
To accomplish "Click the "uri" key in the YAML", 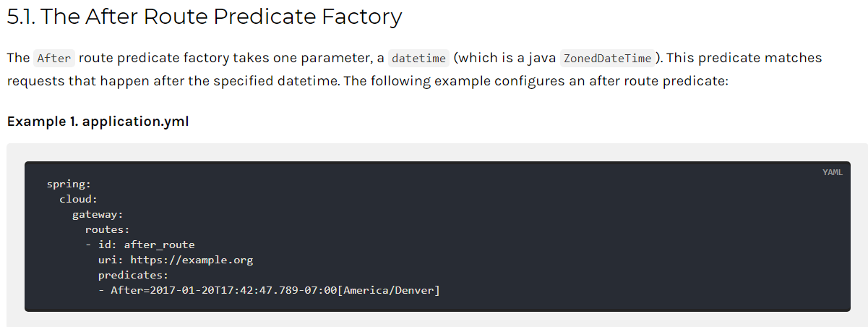I will pyautogui.click(x=108, y=260).
